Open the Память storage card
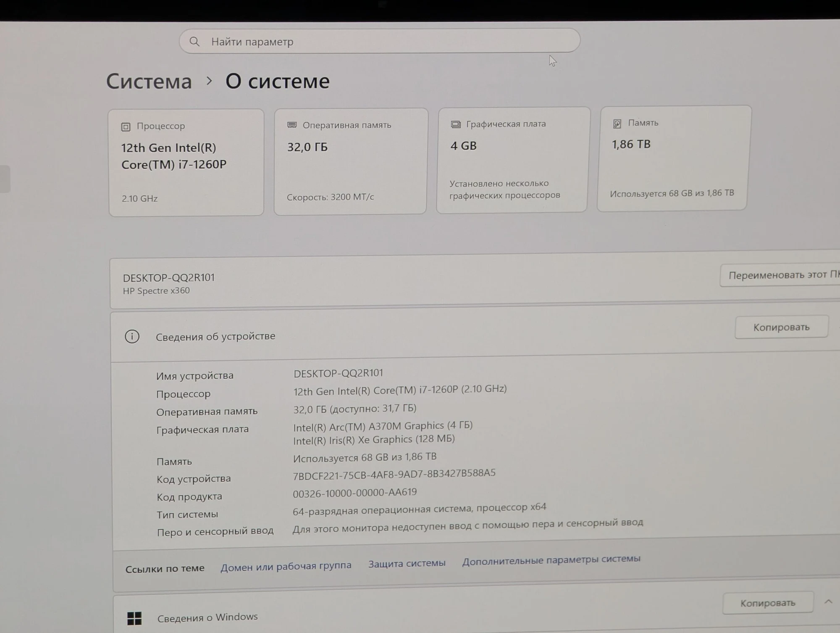The height and width of the screenshot is (633, 840). (x=674, y=158)
